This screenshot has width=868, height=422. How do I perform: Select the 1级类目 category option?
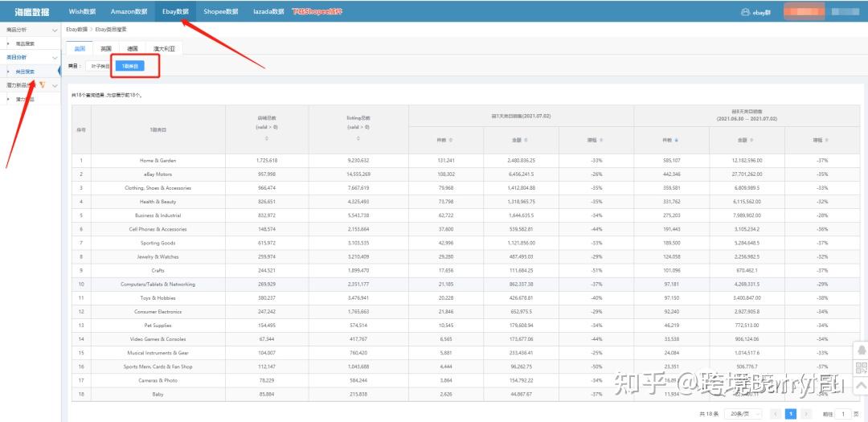(129, 66)
